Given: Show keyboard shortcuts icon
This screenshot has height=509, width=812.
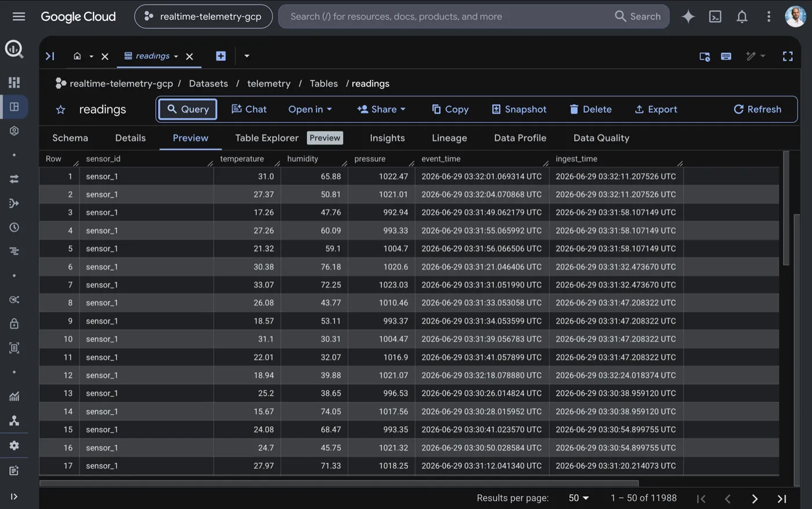Looking at the screenshot, I should [726, 56].
